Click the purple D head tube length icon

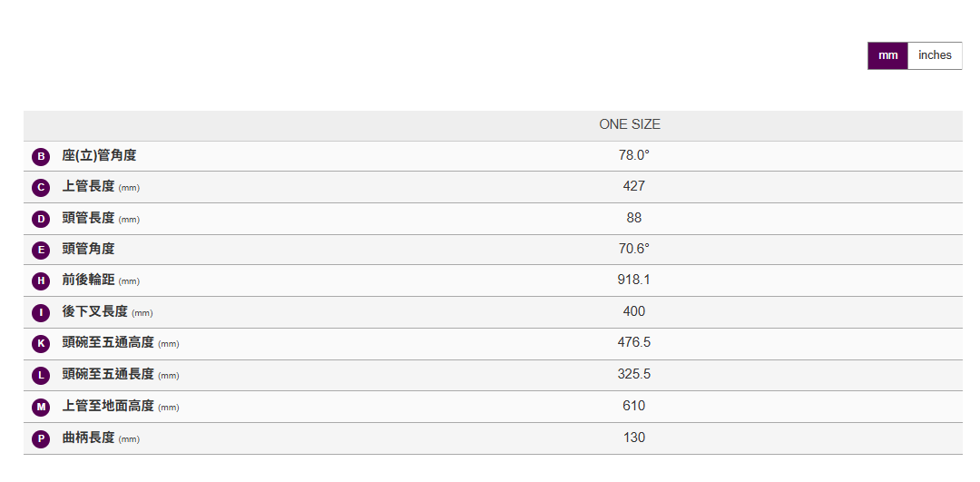pos(41,219)
